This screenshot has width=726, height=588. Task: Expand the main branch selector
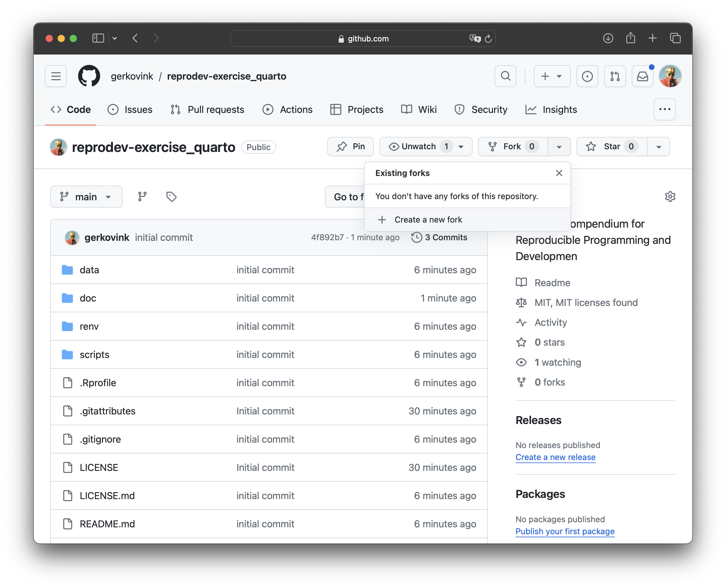point(86,196)
